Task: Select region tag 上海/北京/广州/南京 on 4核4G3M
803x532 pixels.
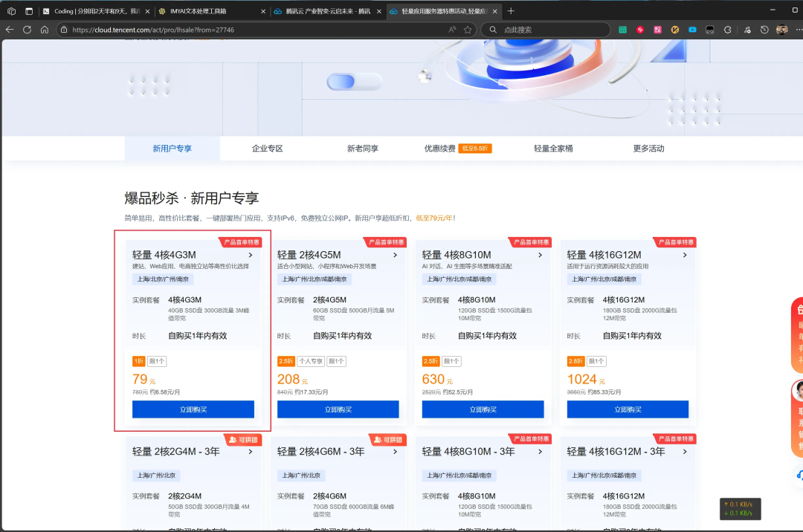Action: [x=163, y=279]
